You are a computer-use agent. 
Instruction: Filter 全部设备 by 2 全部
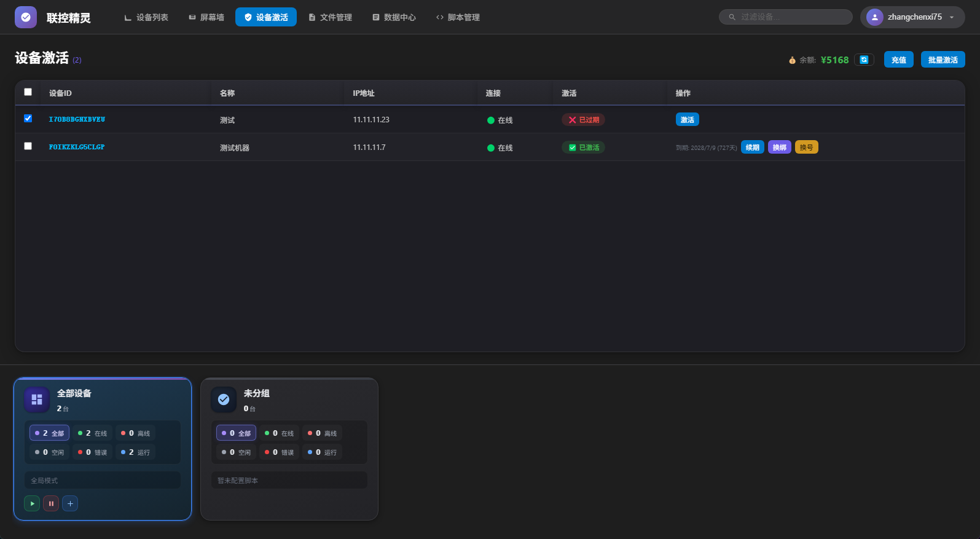pyautogui.click(x=49, y=433)
